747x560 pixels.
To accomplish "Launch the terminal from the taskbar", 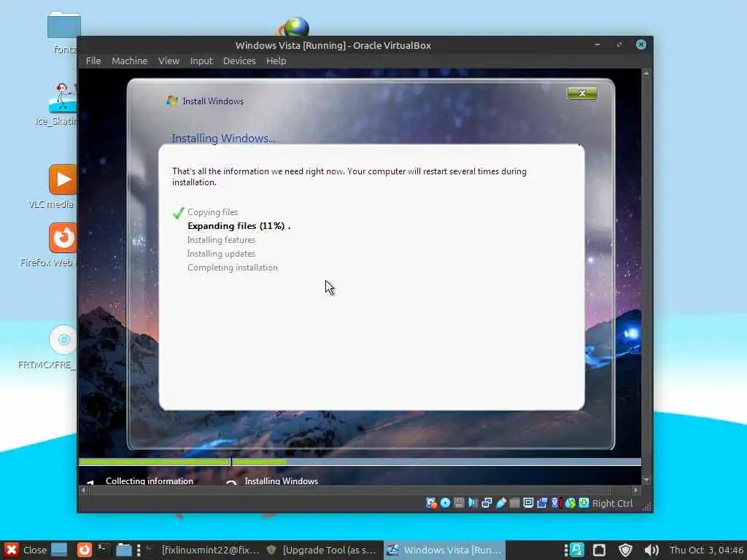I will click(x=104, y=550).
